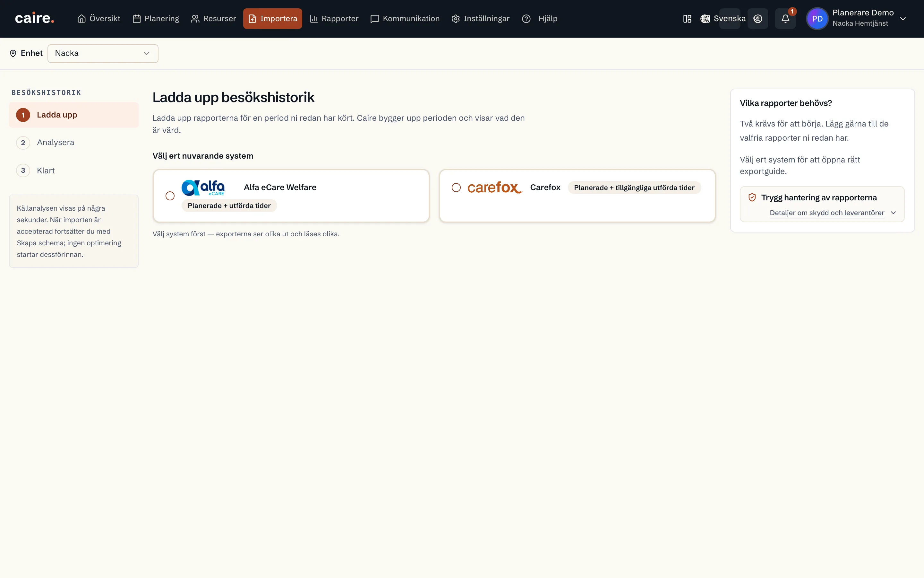Click the Vilka rapporter behövs? heading
This screenshot has width=924, height=578.
pos(786,103)
